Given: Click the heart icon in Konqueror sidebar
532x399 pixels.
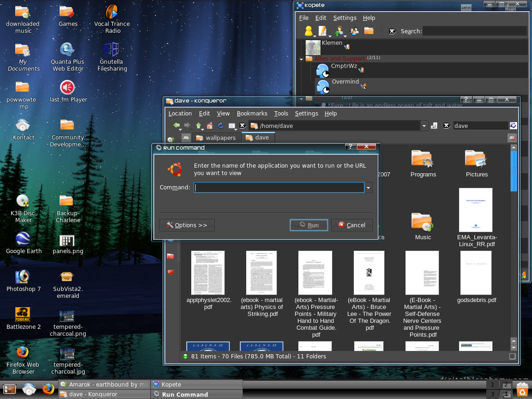Looking at the screenshot, I should [x=171, y=272].
